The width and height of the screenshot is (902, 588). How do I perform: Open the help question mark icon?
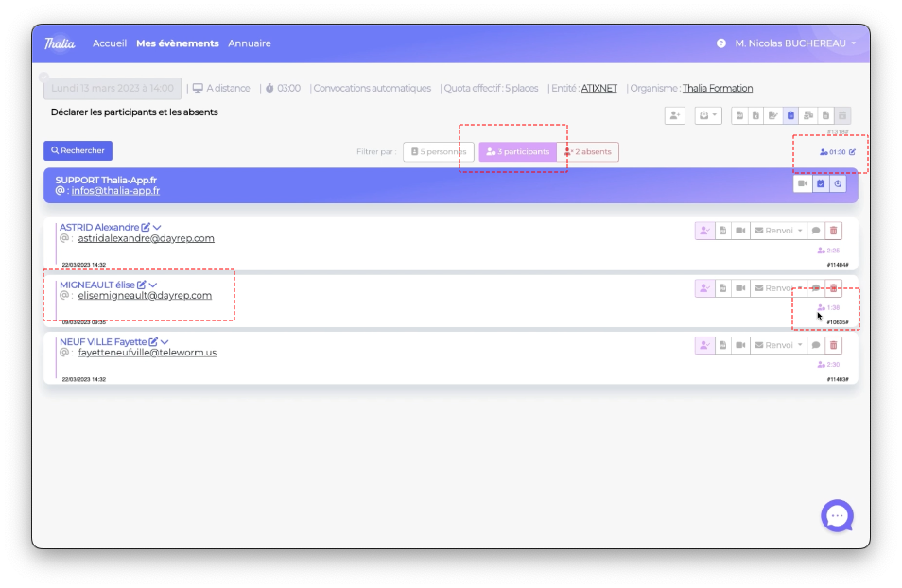pyautogui.click(x=721, y=43)
